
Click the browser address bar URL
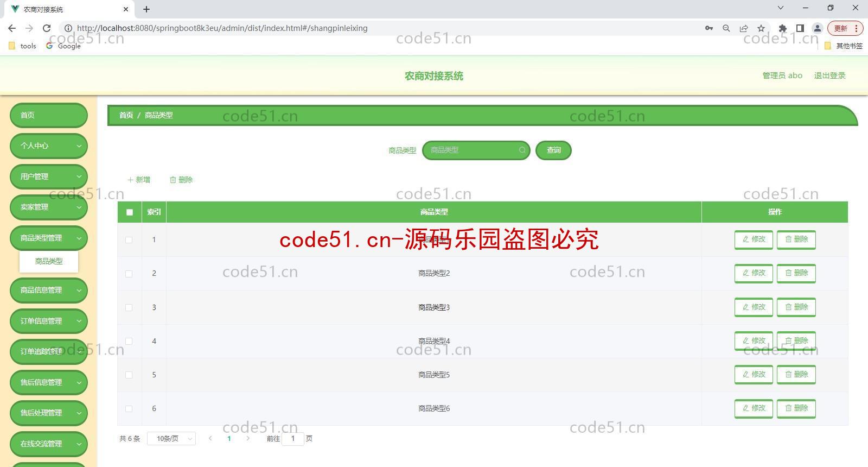pyautogui.click(x=222, y=28)
